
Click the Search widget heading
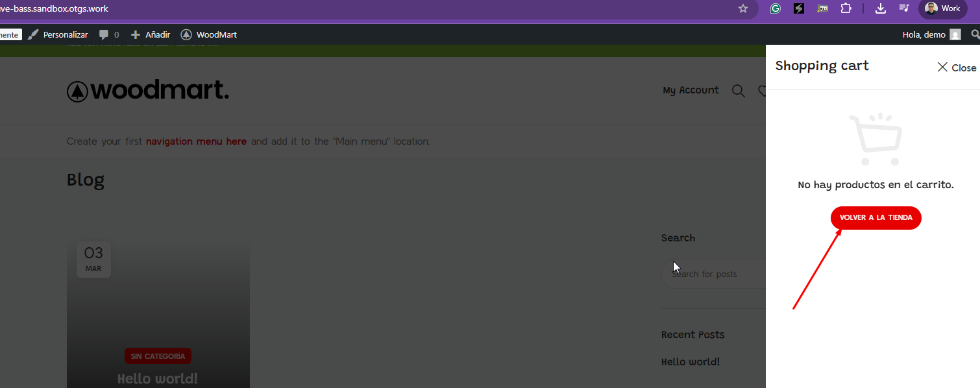(x=678, y=238)
